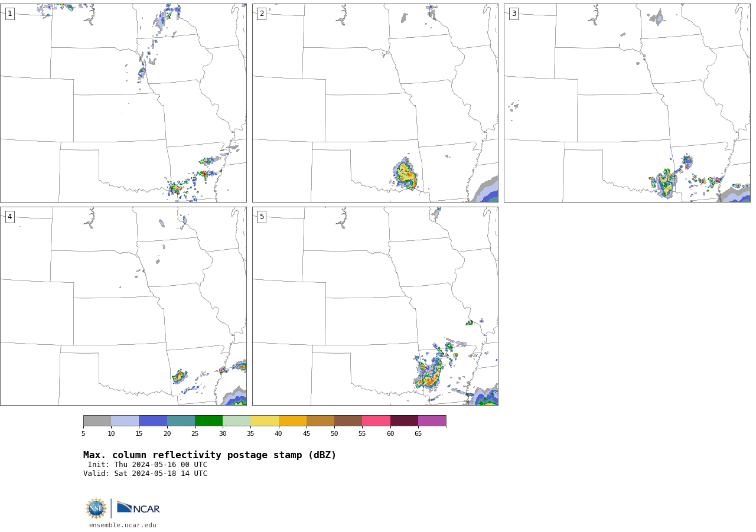Click the gray 5-10 dBZ color swatch
The image size is (756, 532).
pos(97,421)
